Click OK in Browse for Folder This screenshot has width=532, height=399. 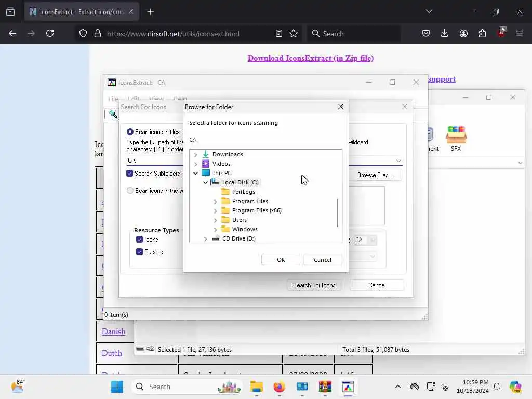click(x=281, y=260)
